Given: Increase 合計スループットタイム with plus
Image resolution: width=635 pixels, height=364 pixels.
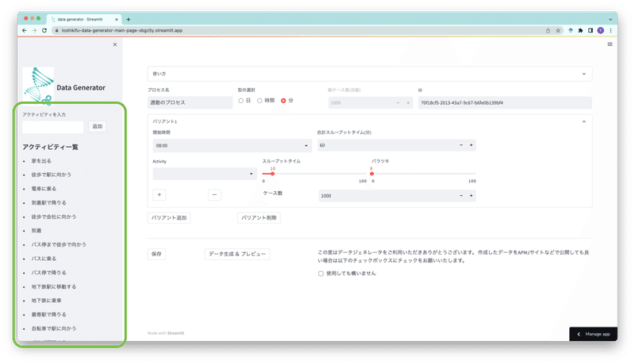Looking at the screenshot, I should pos(471,145).
